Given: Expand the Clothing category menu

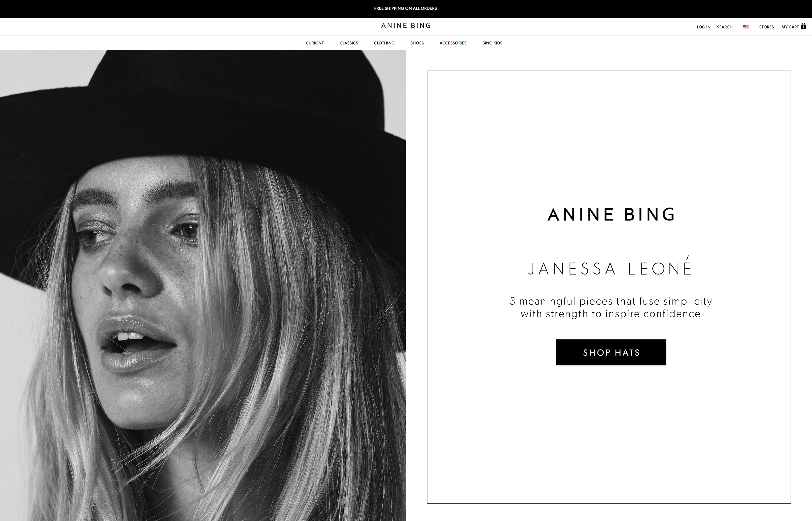Looking at the screenshot, I should click(x=384, y=43).
